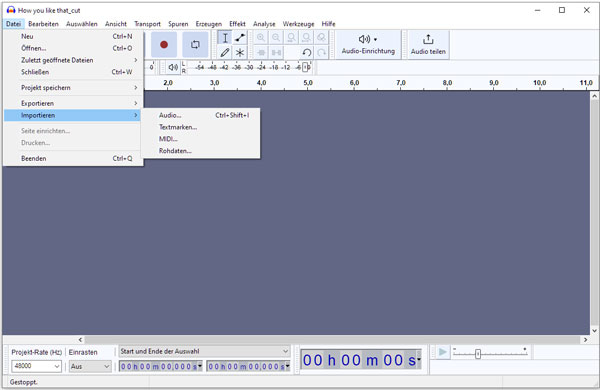Click the horizontal scrollbar right arrow
Viewport: 600px width, 390px height.
click(585, 339)
